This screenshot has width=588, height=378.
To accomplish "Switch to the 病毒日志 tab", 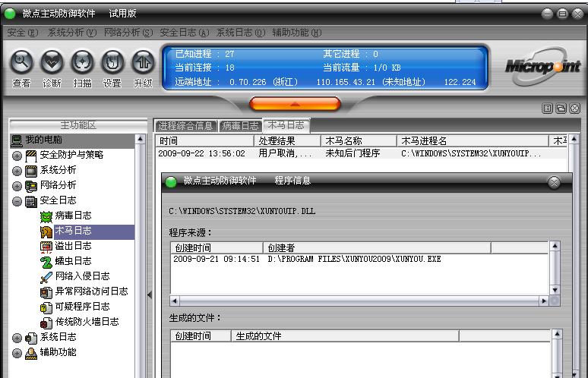I will tap(240, 125).
